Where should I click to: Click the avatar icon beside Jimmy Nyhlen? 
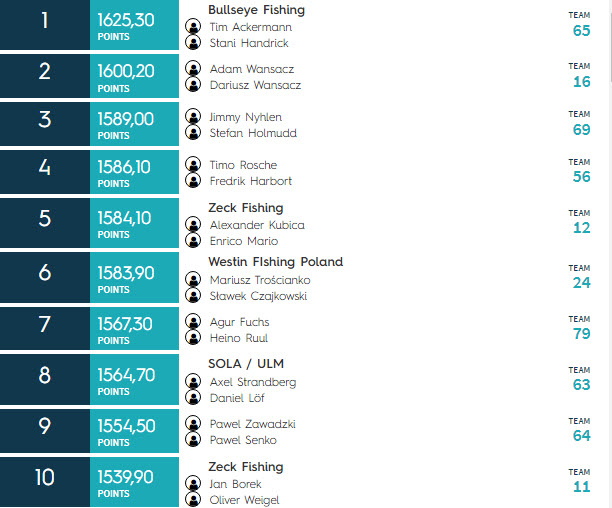tap(193, 116)
